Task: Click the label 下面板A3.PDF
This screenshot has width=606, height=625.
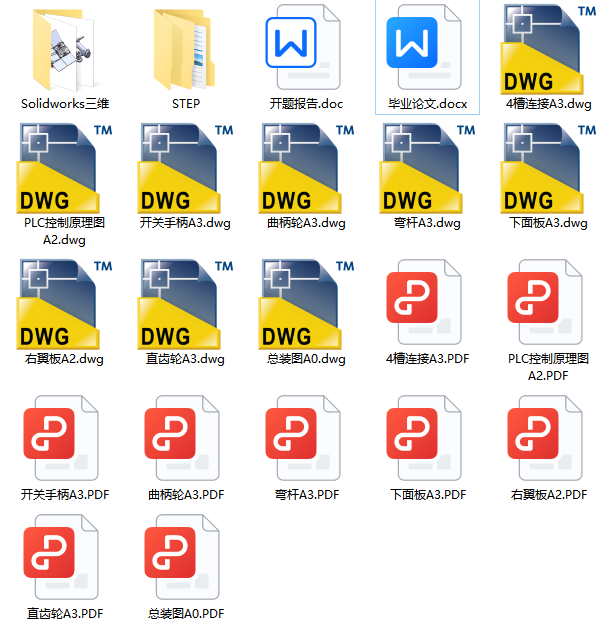Action: [428, 495]
